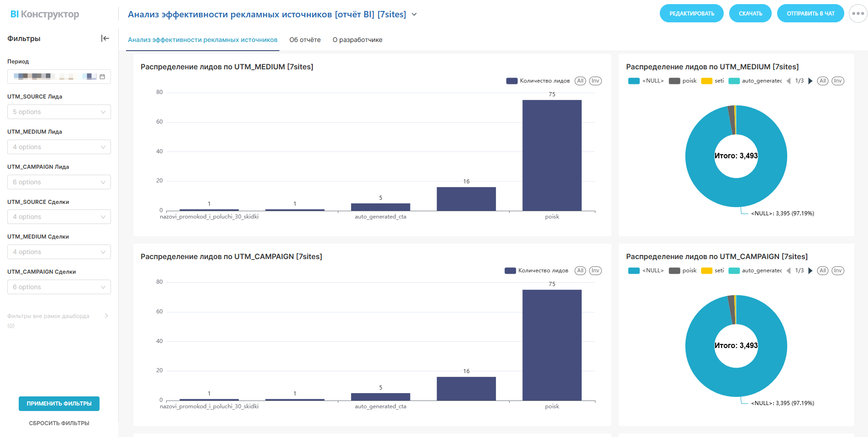Click the <NULL> color swatch in UTM_MEDIUM donut
The width and height of the screenshot is (868, 437).
click(634, 81)
